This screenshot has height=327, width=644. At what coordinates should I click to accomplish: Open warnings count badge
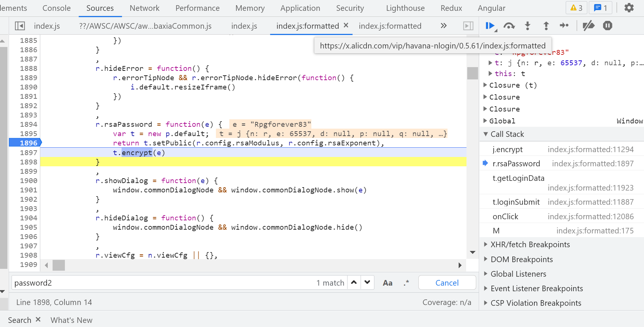577,8
